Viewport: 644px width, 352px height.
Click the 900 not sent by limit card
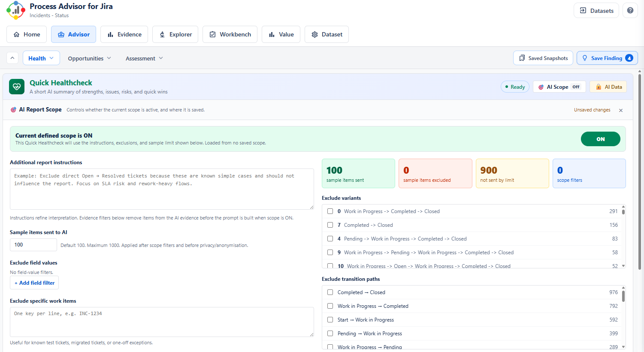pos(512,173)
